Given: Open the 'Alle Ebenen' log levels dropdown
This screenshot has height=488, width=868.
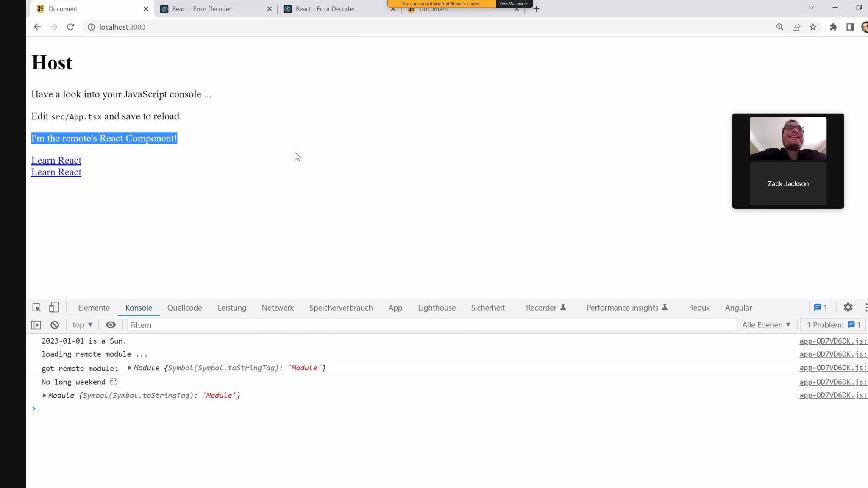Looking at the screenshot, I should tap(766, 324).
